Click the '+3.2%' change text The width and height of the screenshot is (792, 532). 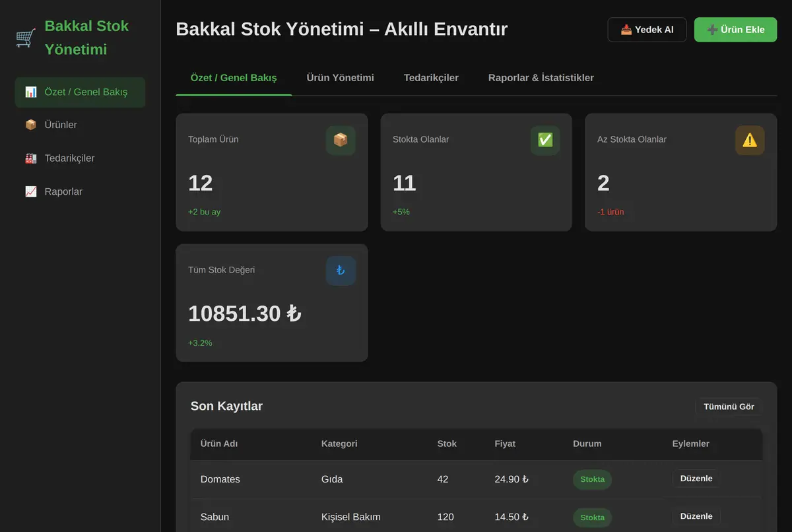(x=200, y=343)
